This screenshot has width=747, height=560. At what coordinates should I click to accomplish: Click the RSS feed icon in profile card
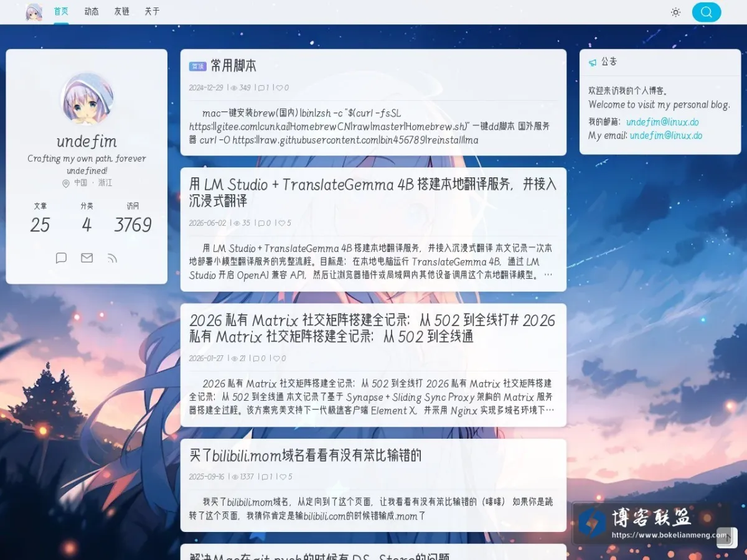click(x=112, y=258)
